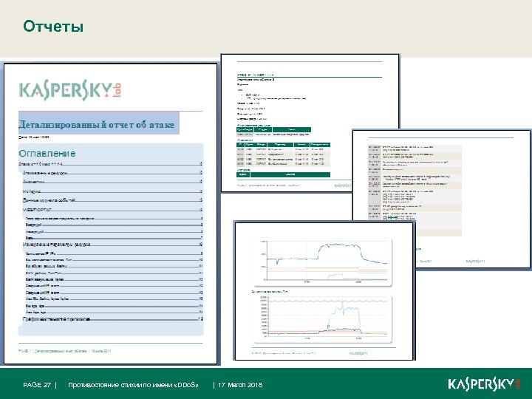This screenshot has width=532, height=399.
Task: Click the Kaspersky logo in slide footer
Action: point(485,384)
